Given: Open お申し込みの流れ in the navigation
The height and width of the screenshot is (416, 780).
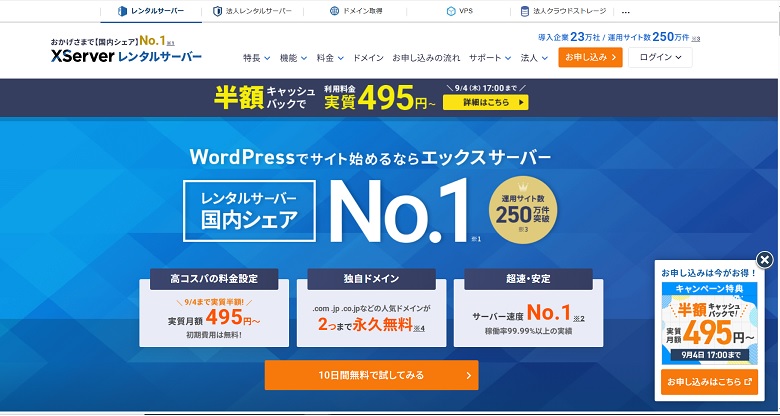Looking at the screenshot, I should coord(426,58).
